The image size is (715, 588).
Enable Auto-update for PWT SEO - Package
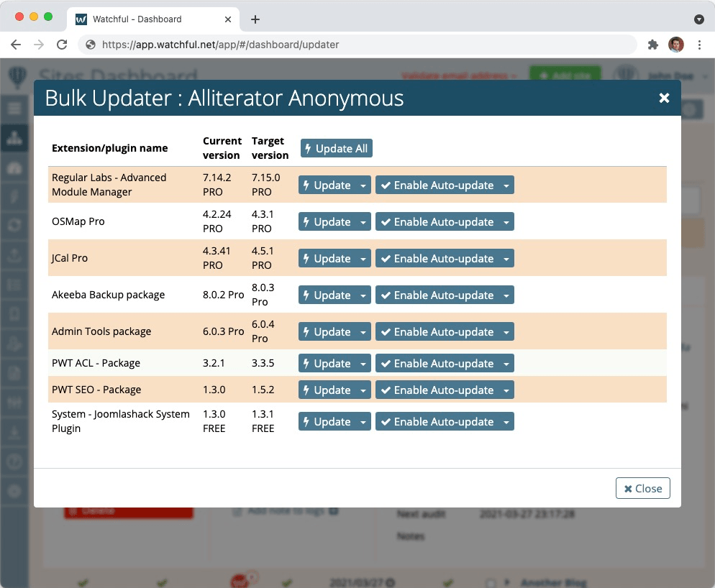(x=438, y=390)
